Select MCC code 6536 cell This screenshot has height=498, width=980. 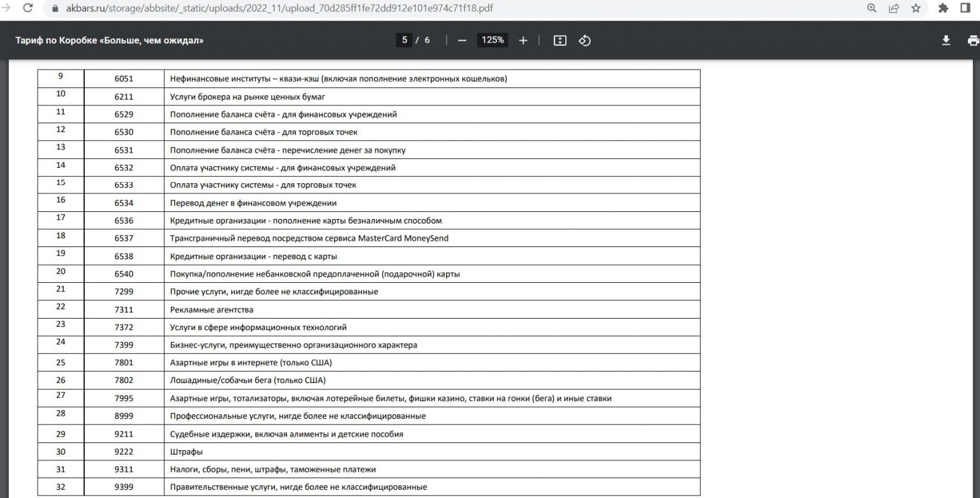(124, 221)
